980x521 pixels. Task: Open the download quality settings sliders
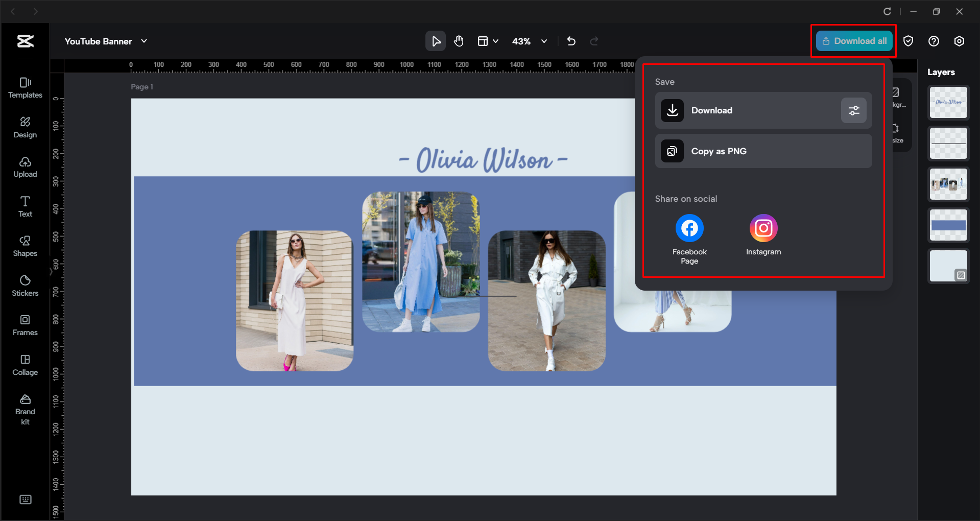(853, 110)
